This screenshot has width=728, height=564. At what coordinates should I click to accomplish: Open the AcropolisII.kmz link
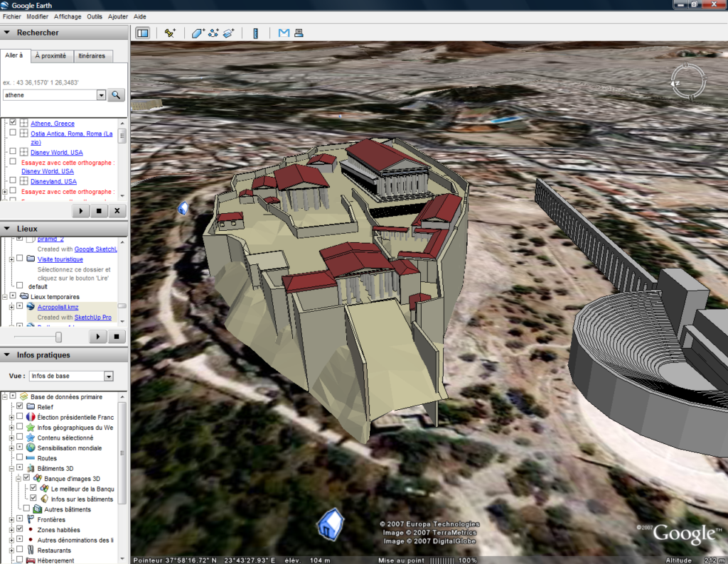click(58, 307)
